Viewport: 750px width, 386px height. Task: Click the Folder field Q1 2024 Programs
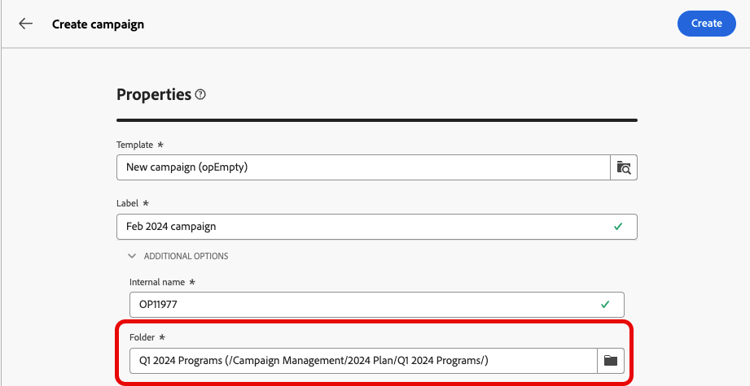pos(364,361)
